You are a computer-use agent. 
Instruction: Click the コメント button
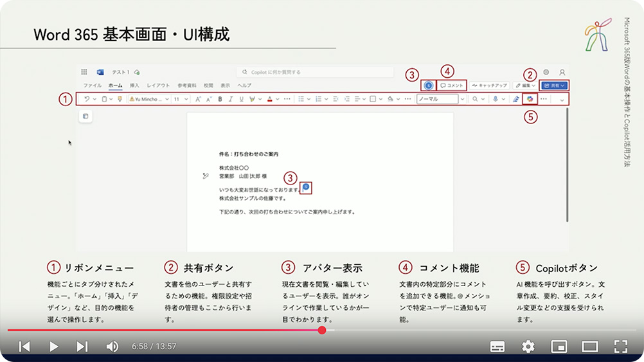[451, 86]
